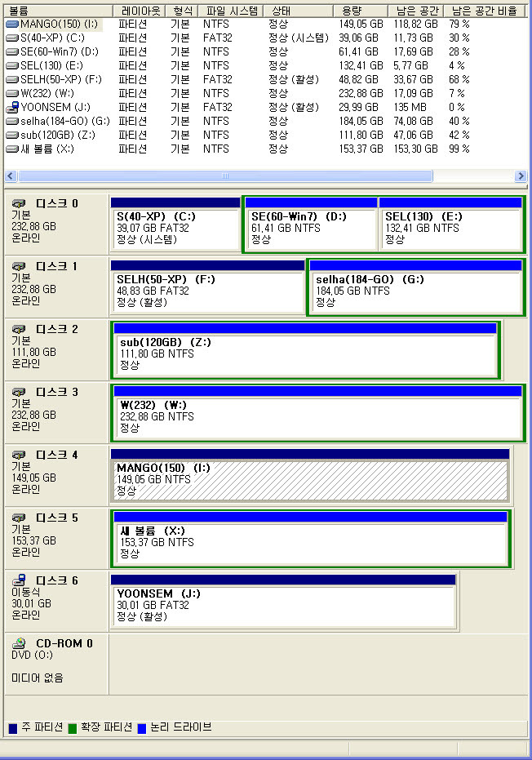Sort by the 상태 column header
Image resolution: width=532 pixels, height=760 pixels.
tap(299, 11)
